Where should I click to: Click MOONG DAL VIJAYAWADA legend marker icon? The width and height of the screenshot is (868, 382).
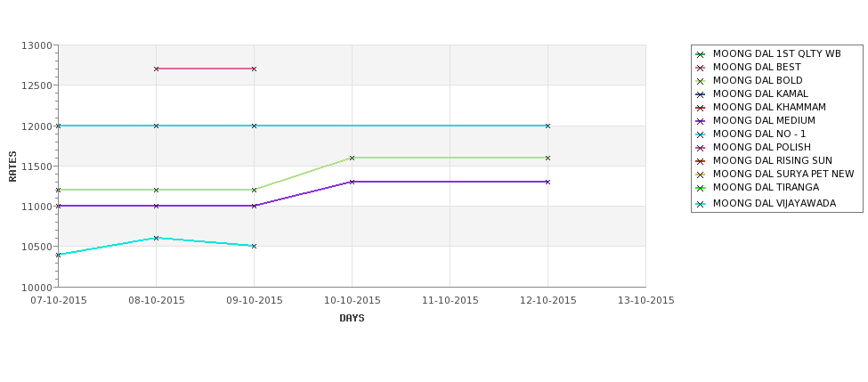coord(701,204)
